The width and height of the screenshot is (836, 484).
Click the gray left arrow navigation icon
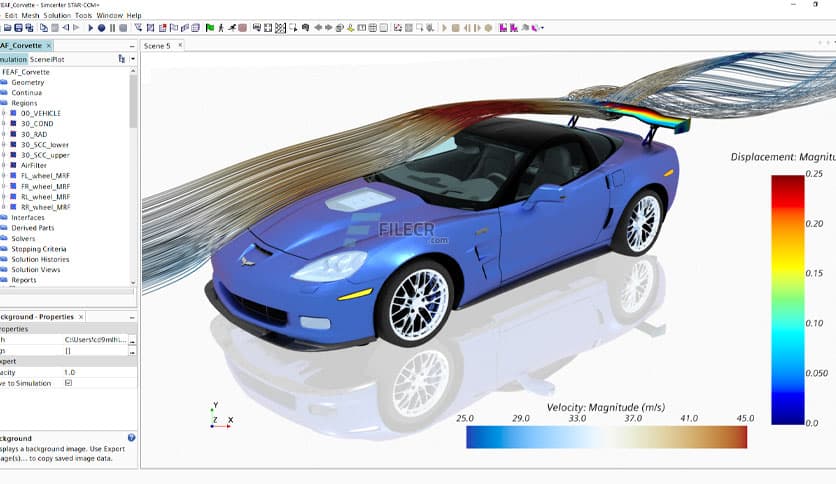tap(318, 28)
